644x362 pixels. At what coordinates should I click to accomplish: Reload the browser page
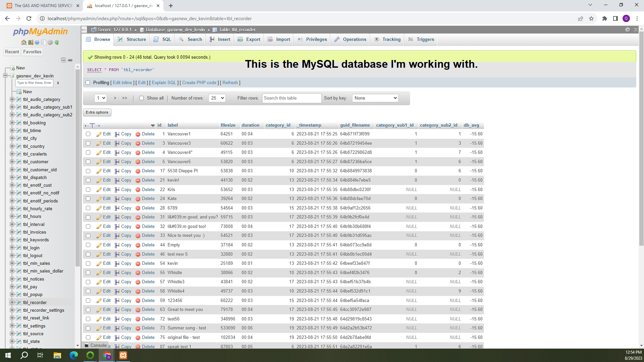pyautogui.click(x=29, y=18)
